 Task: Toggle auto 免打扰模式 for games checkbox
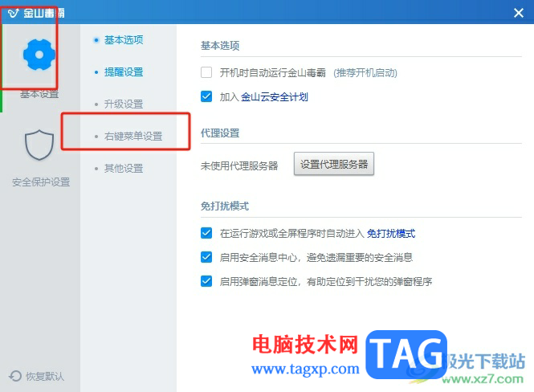(206, 233)
